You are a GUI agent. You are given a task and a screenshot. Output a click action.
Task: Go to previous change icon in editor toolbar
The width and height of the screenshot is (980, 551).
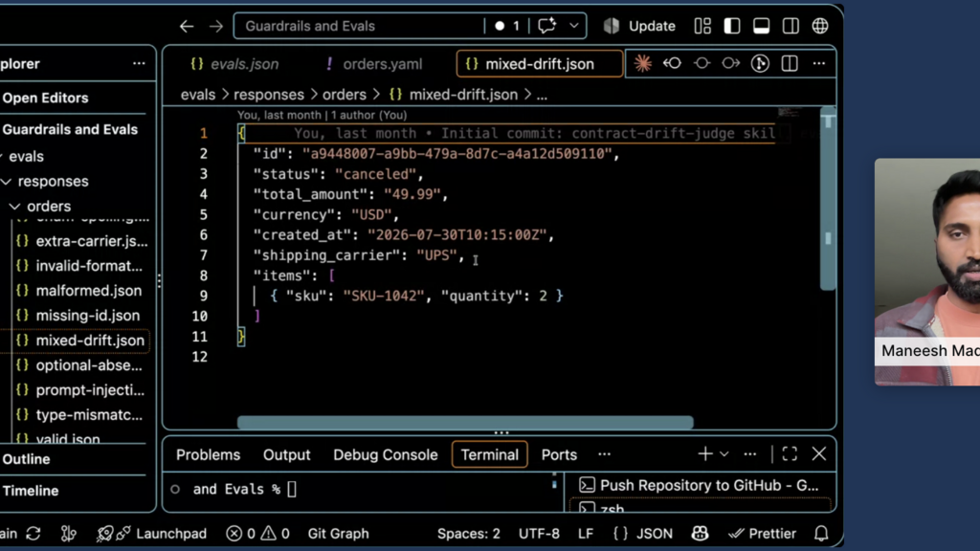(x=672, y=64)
